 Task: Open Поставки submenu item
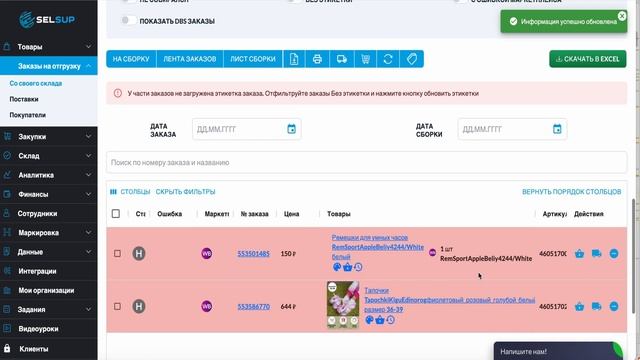pos(24,99)
